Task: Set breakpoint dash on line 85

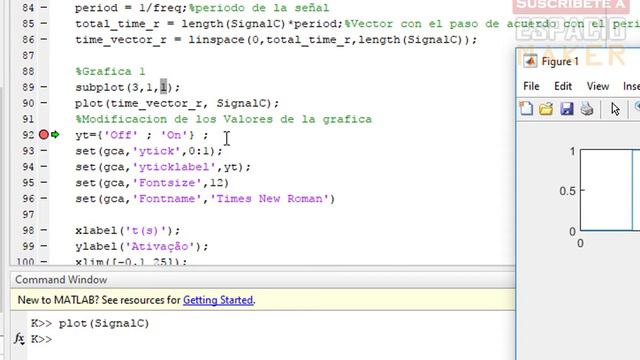Action: (x=44, y=24)
